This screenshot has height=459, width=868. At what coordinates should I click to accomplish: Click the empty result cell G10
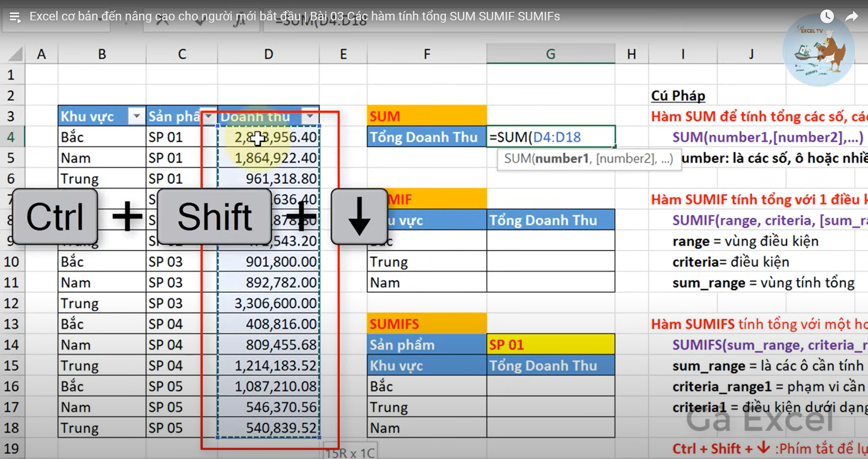551,262
